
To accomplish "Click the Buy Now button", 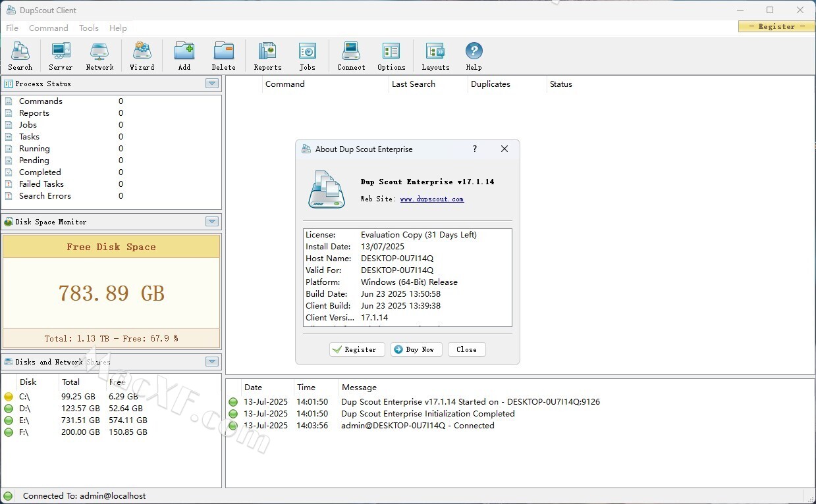I will coord(416,349).
